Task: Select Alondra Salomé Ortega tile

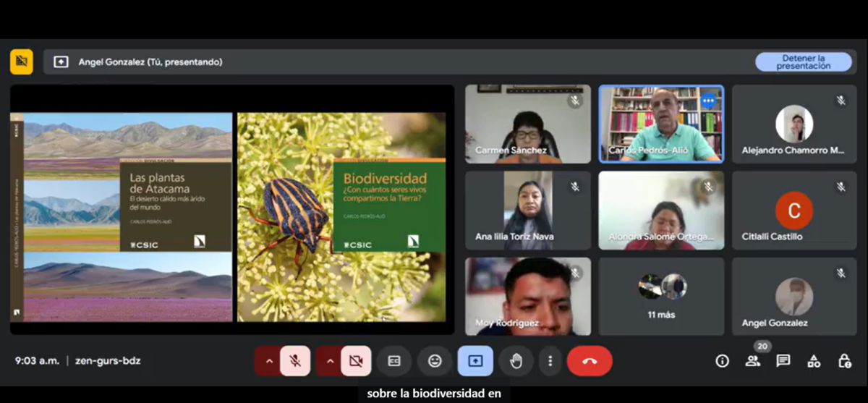Action: (x=661, y=211)
